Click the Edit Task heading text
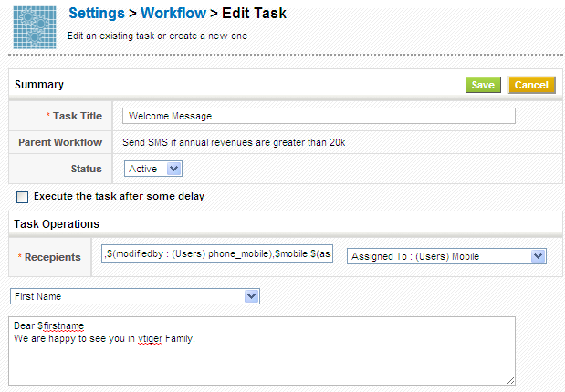565x392 pixels. (x=254, y=14)
